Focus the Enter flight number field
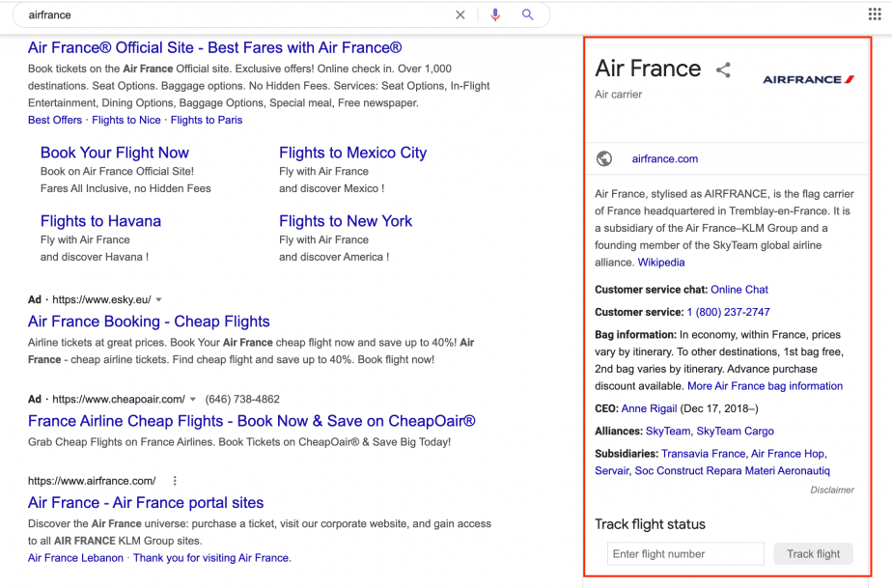Image resolution: width=892 pixels, height=588 pixels. (685, 554)
